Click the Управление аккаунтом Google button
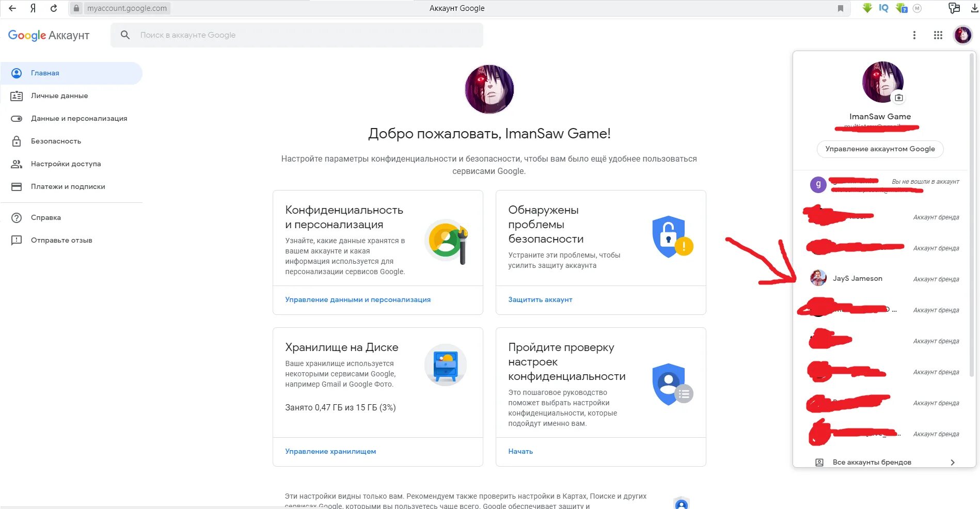The height and width of the screenshot is (509, 980). coord(880,149)
